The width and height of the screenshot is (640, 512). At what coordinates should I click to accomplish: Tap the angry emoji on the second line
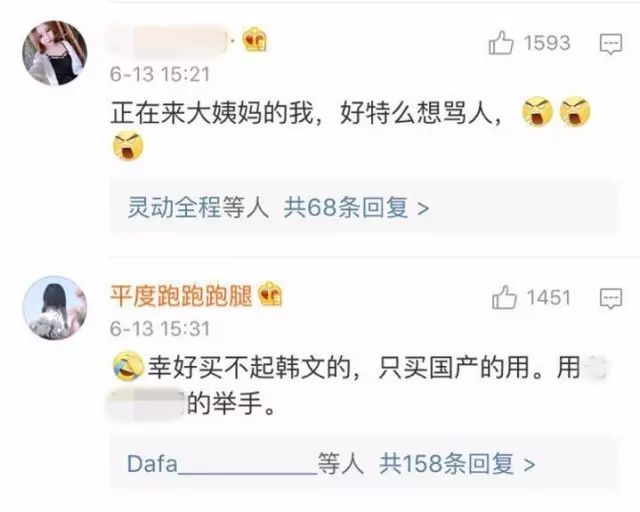(x=128, y=146)
